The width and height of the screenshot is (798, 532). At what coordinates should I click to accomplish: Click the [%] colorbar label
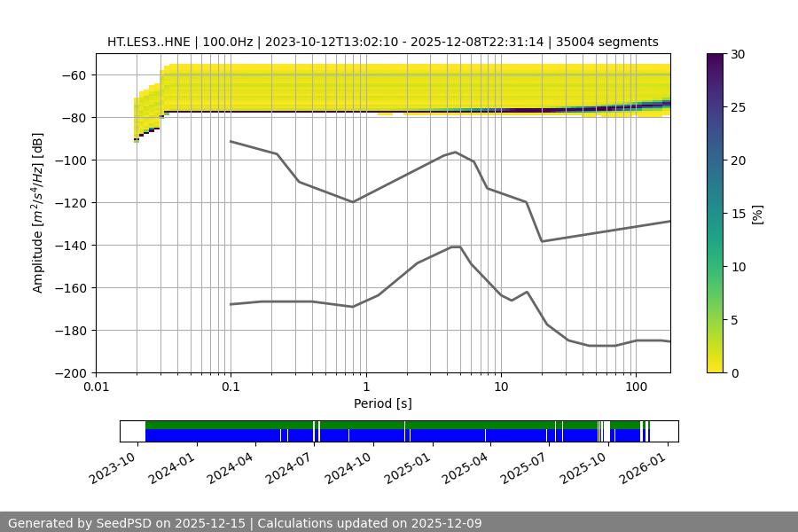click(757, 213)
